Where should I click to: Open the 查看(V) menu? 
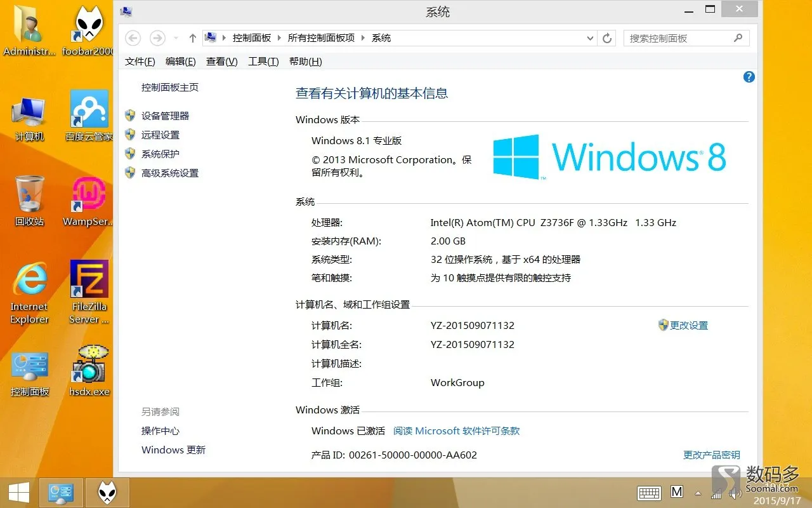[x=222, y=62]
